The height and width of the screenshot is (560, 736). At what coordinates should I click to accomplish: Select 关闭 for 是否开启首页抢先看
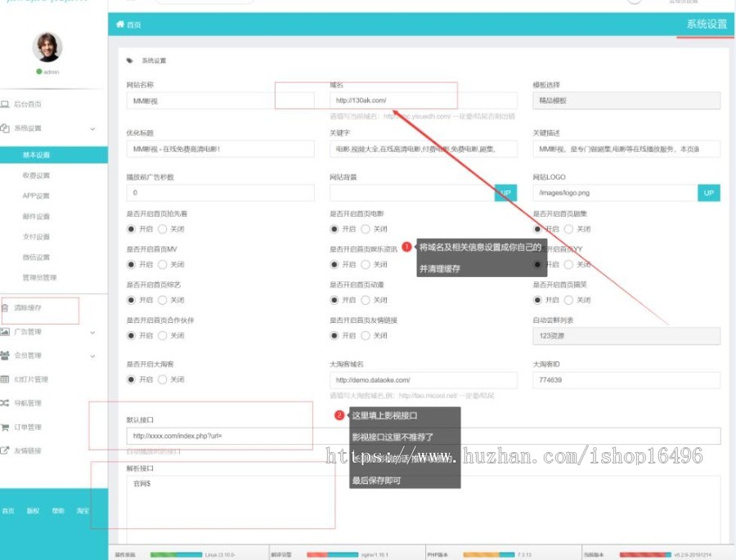coord(162,227)
